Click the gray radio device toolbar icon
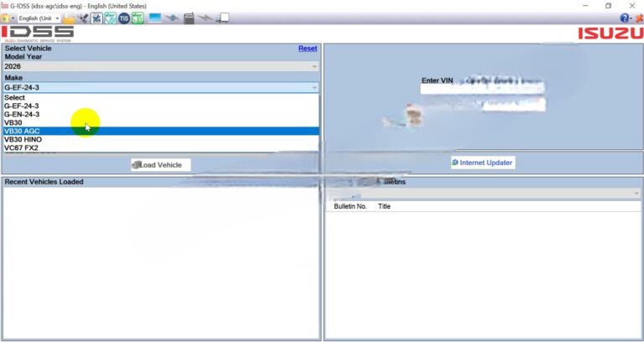 pyautogui.click(x=189, y=18)
